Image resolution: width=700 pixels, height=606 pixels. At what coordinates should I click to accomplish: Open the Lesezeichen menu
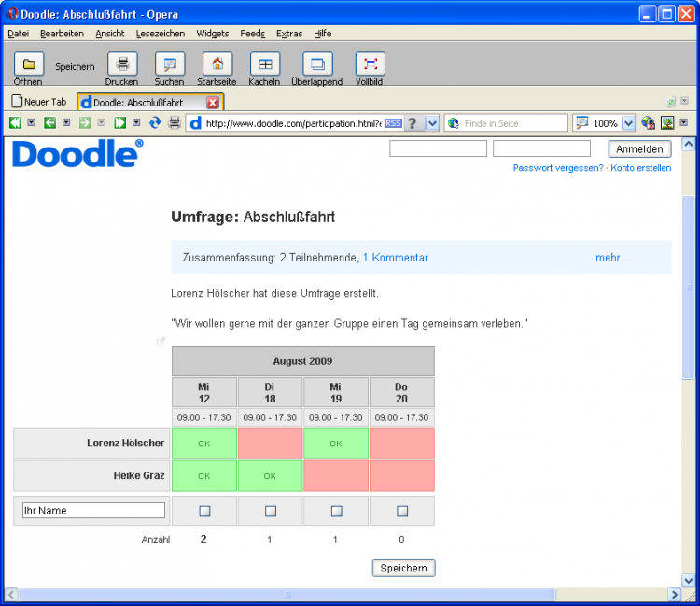coord(161,34)
